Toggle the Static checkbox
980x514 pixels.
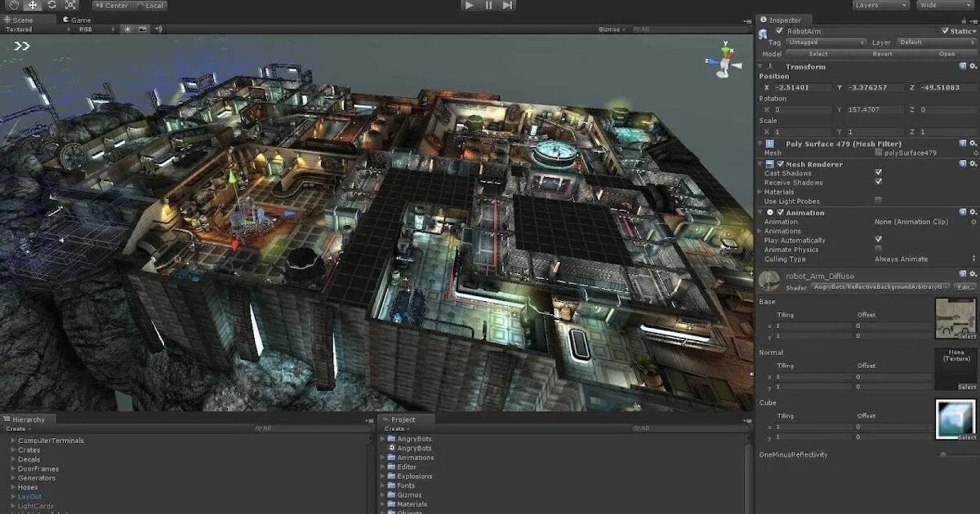[947, 31]
